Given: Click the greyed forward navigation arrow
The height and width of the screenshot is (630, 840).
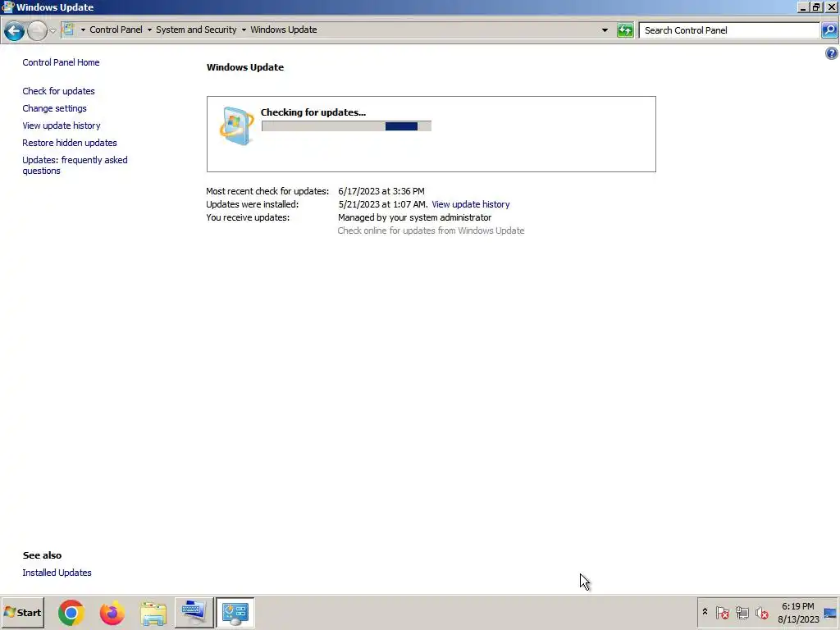Looking at the screenshot, I should point(37,30).
